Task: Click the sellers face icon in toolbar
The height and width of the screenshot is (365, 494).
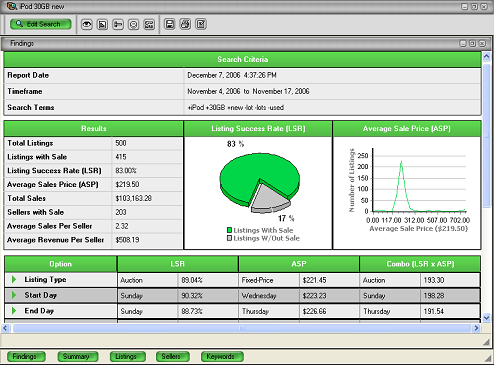Action: pyautogui.click(x=134, y=24)
